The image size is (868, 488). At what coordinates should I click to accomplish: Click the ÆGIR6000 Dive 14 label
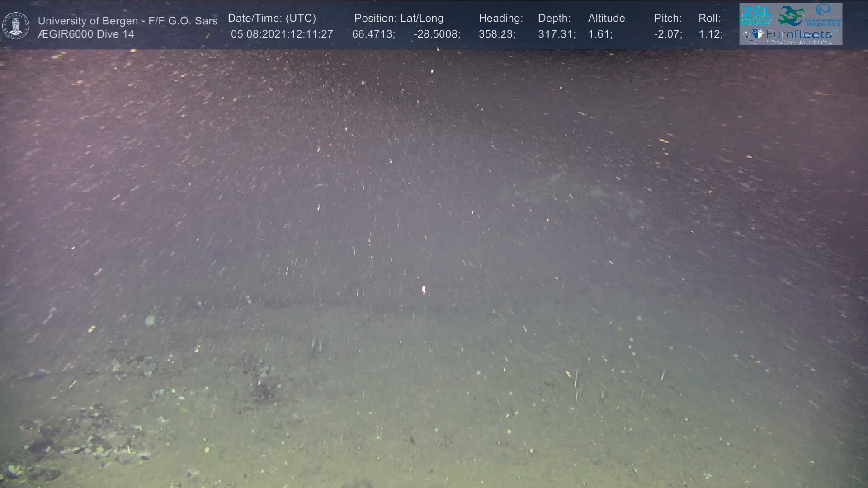pos(86,34)
